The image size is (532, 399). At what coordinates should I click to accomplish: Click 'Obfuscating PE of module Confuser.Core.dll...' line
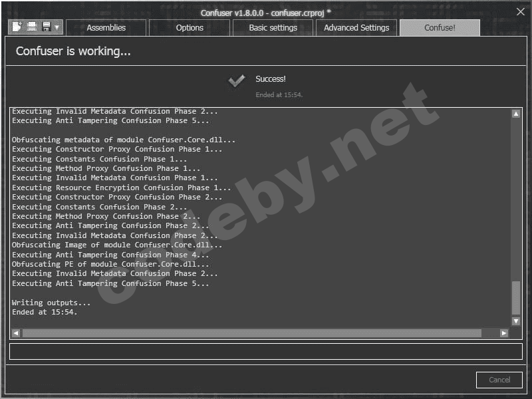click(110, 264)
